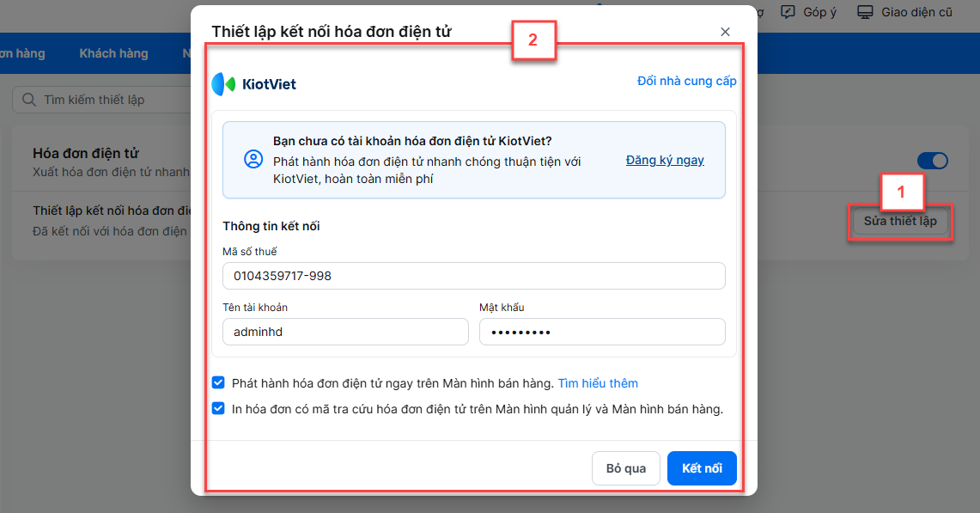Click the Sửa thiết lập button

(901, 221)
